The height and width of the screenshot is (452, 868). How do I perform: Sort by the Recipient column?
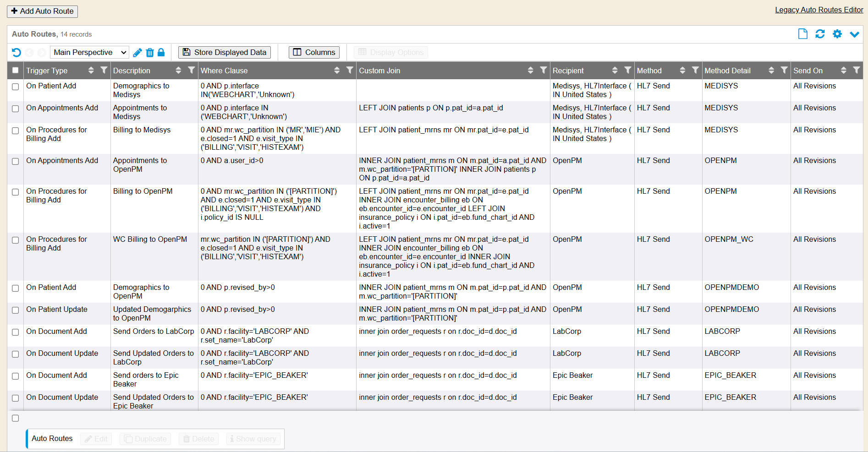[615, 70]
